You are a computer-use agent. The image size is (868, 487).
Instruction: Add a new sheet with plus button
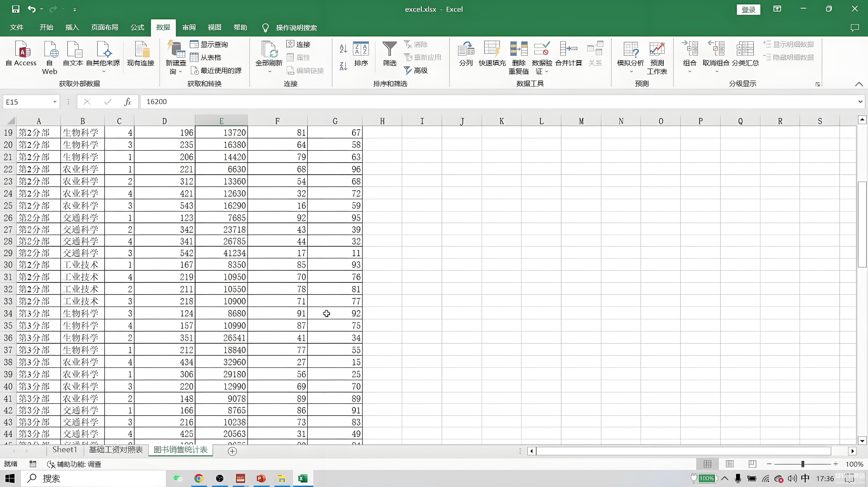click(x=232, y=451)
